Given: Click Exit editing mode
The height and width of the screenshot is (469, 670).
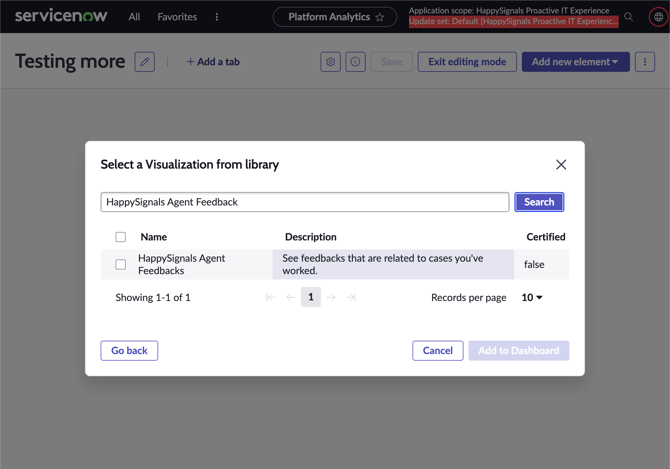Looking at the screenshot, I should (x=467, y=62).
